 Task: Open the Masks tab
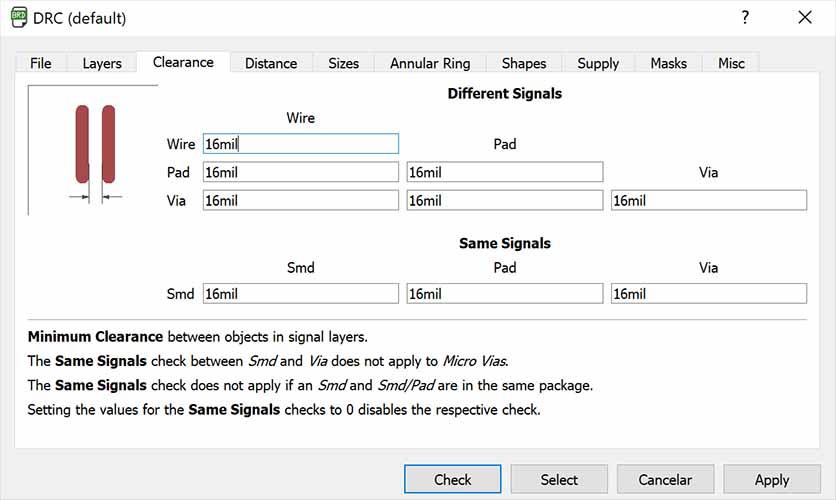pyautogui.click(x=668, y=63)
